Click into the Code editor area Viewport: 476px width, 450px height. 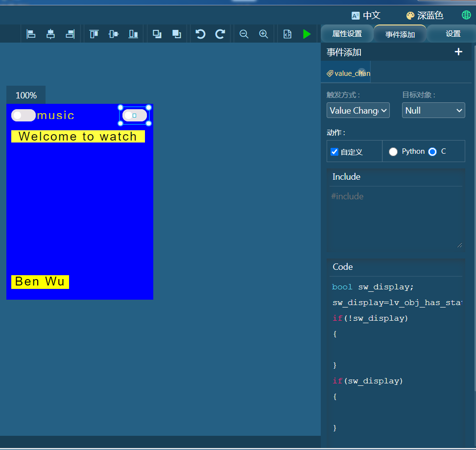coord(396,361)
